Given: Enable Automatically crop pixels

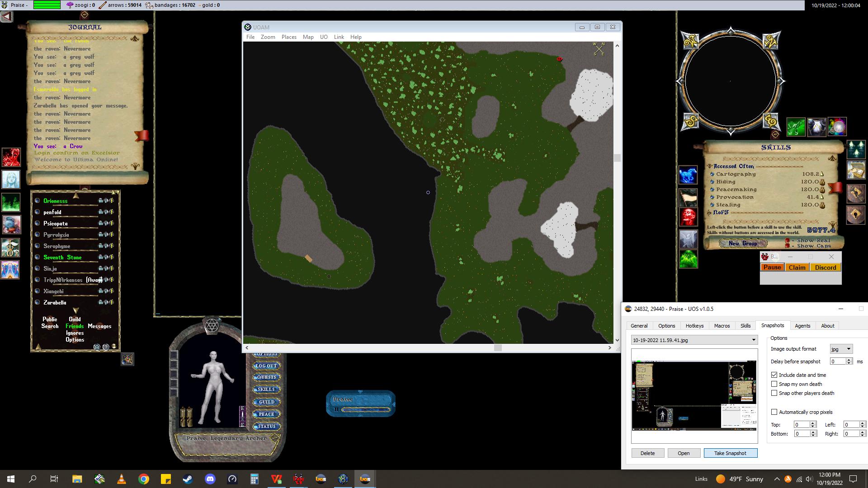Looking at the screenshot, I should (x=774, y=412).
